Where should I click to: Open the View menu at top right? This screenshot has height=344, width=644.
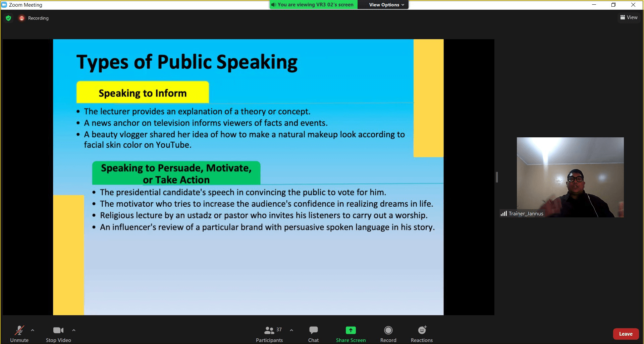pos(629,17)
